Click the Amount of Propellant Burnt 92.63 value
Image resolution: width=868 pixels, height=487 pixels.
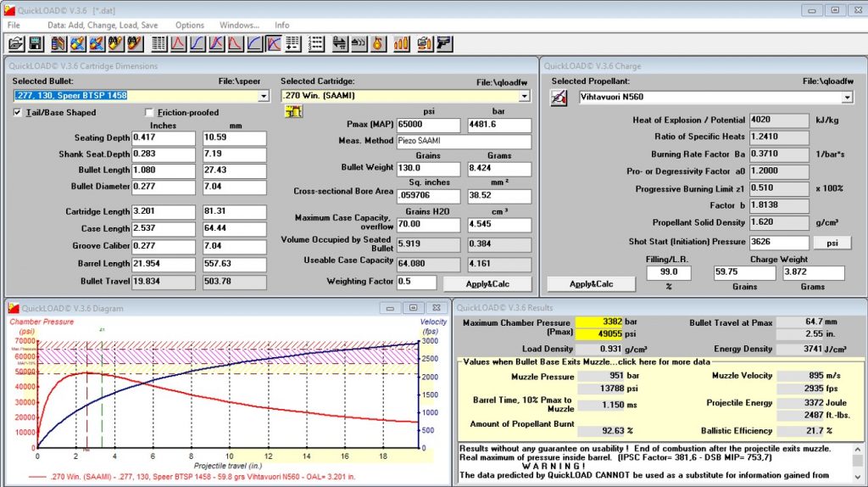601,430
